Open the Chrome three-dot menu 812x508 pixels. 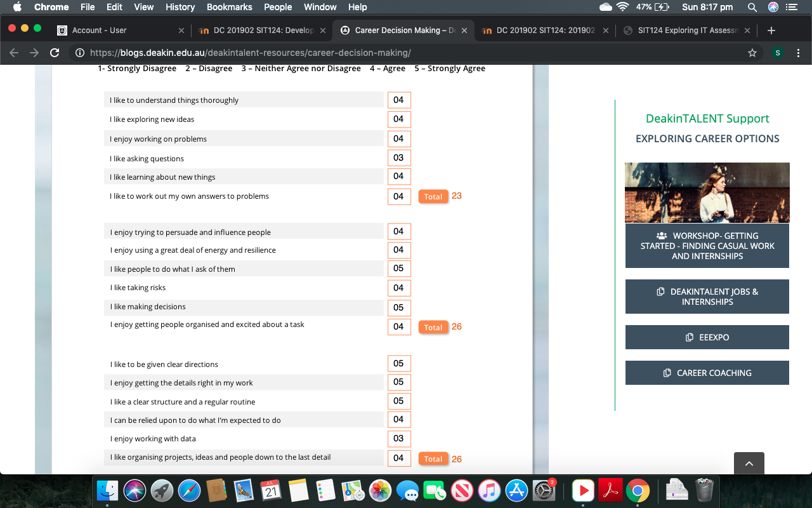[x=799, y=53]
